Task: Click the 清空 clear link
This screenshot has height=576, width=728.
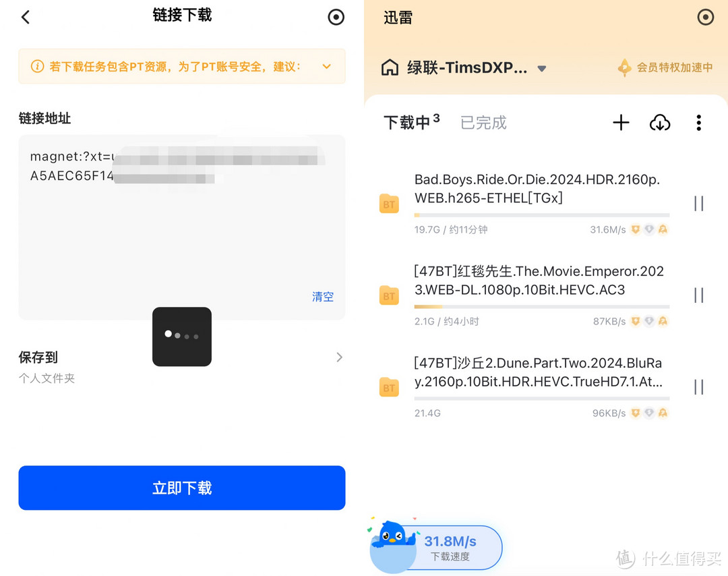Action: (x=322, y=297)
